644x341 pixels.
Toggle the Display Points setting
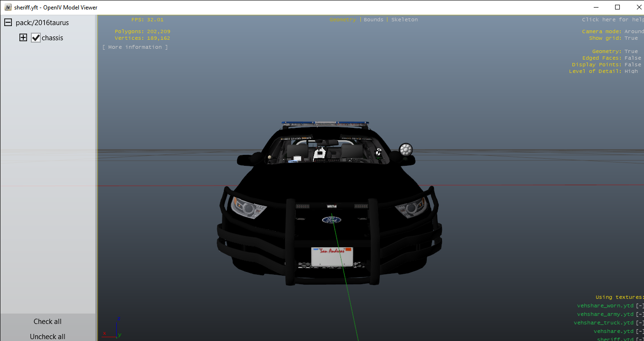pos(632,65)
